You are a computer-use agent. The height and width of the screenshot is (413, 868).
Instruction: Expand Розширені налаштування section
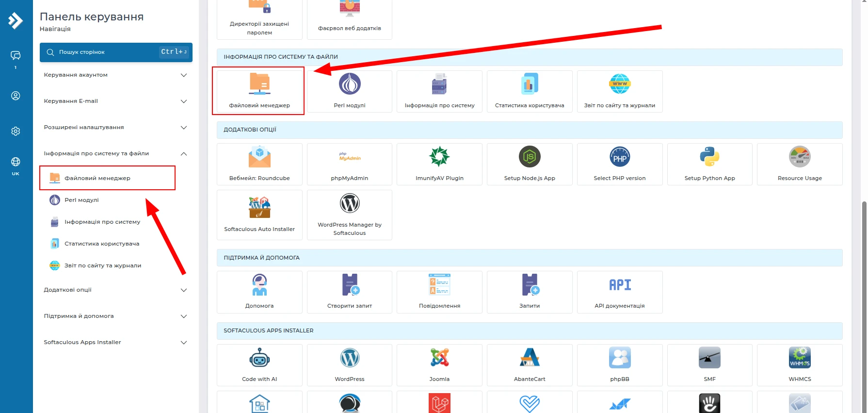coord(116,127)
